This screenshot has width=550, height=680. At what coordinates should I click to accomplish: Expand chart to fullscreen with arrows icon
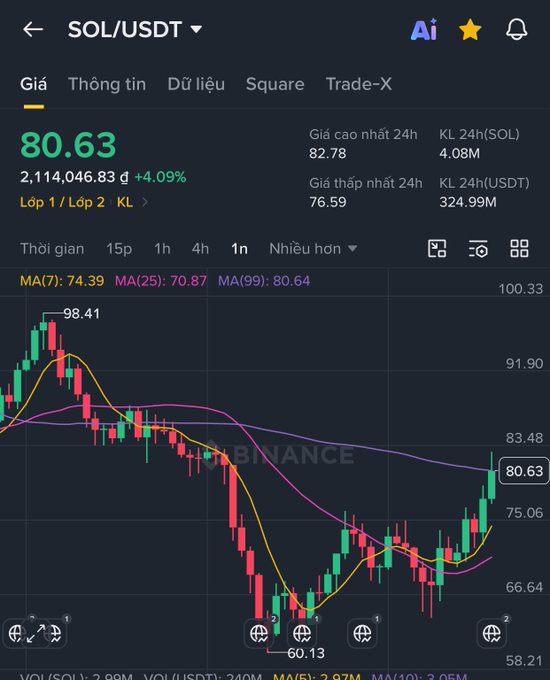click(x=36, y=634)
